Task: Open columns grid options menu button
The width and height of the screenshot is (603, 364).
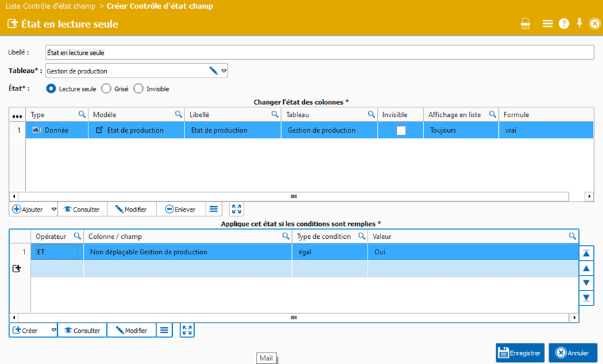Action: (x=214, y=210)
